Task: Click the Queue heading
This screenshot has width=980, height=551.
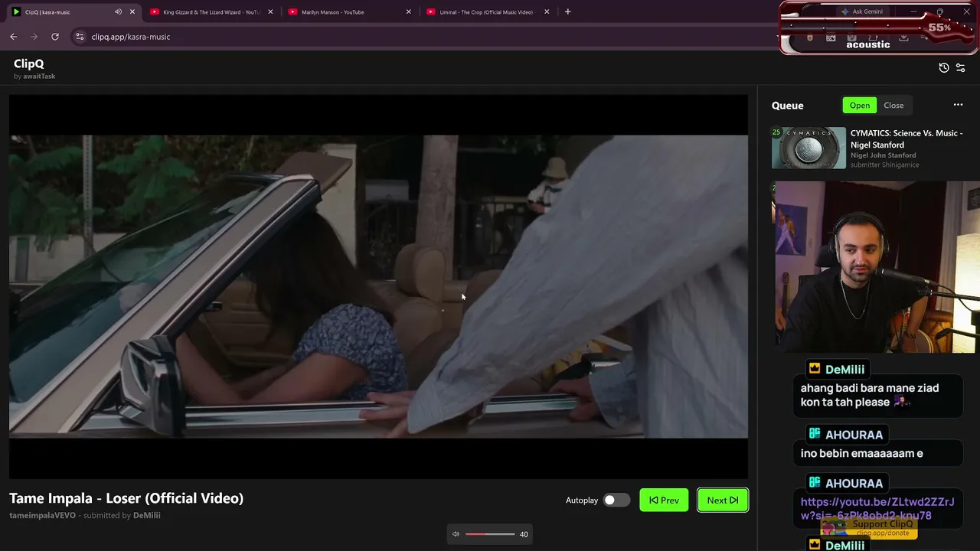Action: tap(788, 106)
